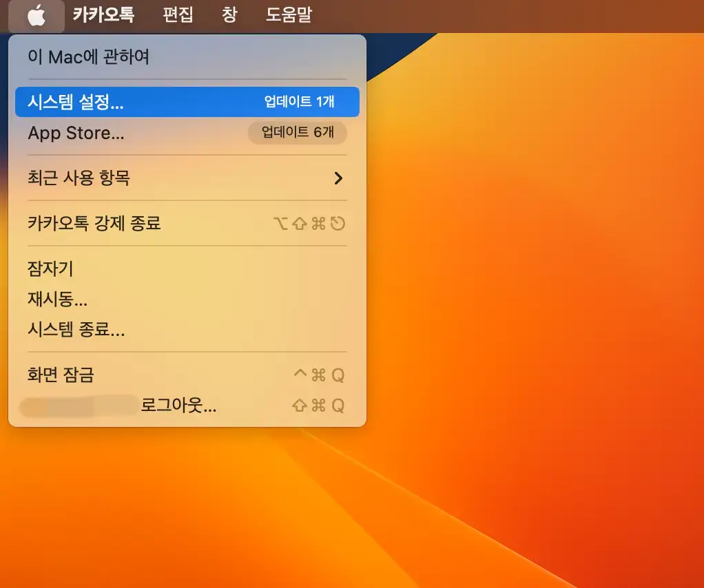Open the 도움말 menu
Image resolution: width=704 pixels, height=588 pixels.
[289, 15]
